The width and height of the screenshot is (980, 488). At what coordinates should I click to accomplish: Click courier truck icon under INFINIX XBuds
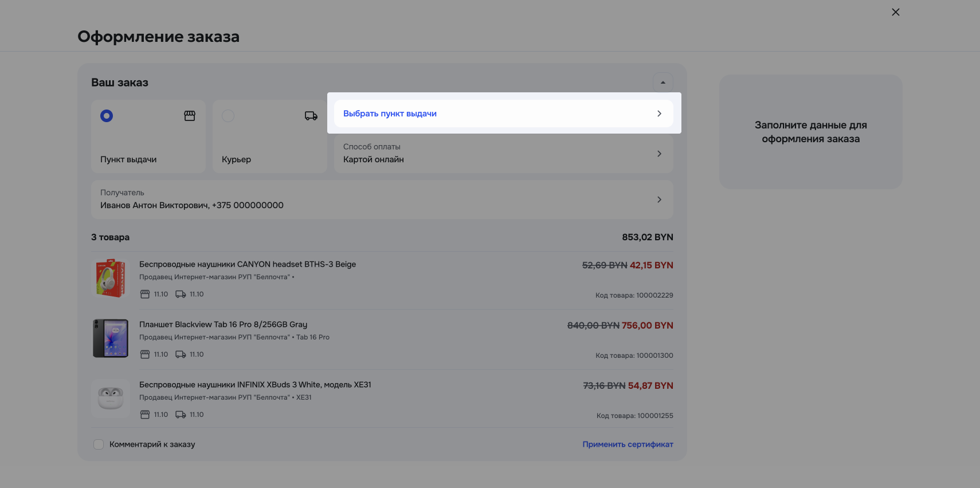(x=181, y=415)
